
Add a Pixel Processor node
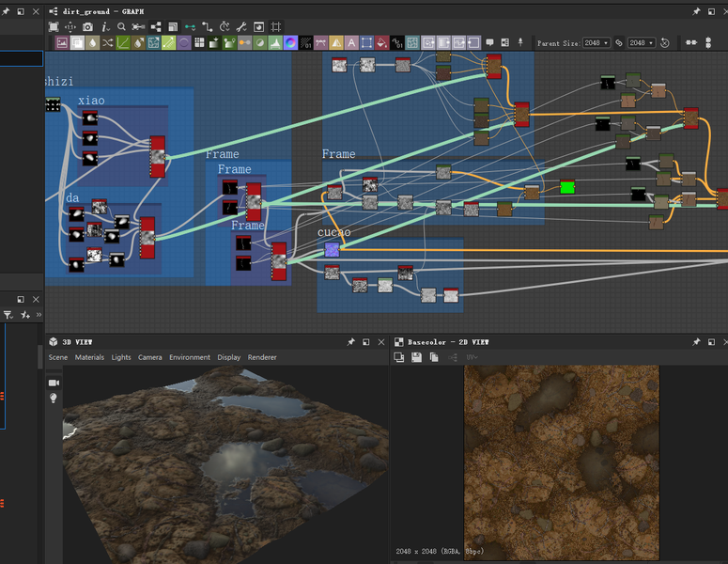pos(305,43)
